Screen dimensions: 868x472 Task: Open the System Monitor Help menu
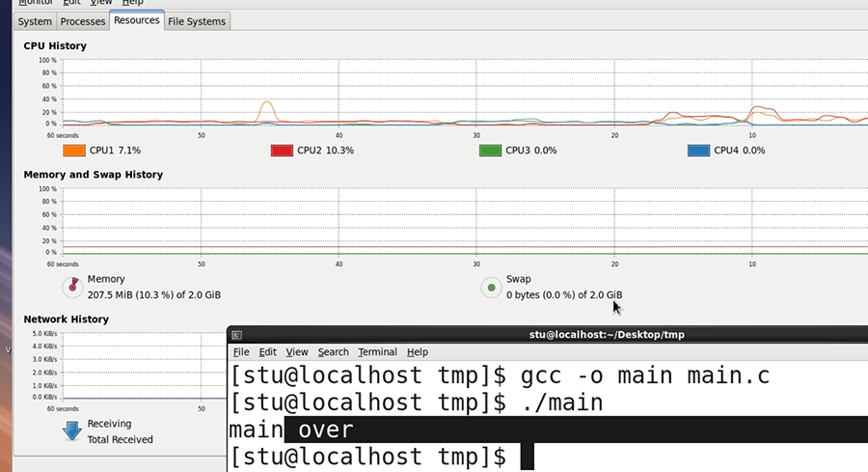(132, 3)
